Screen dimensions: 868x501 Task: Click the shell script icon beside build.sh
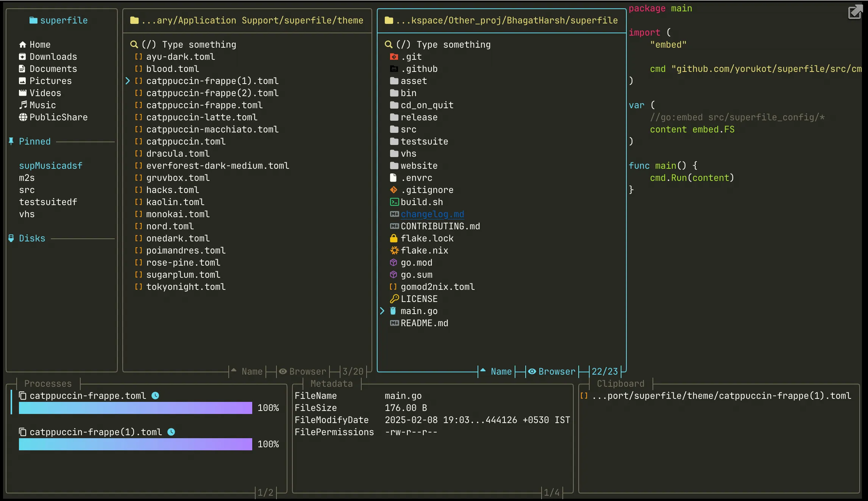pos(394,202)
